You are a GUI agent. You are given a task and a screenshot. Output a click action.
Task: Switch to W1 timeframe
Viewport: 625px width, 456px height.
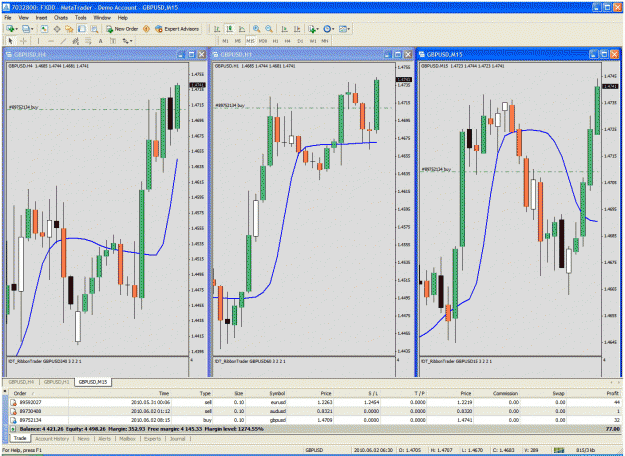pyautogui.click(x=313, y=41)
